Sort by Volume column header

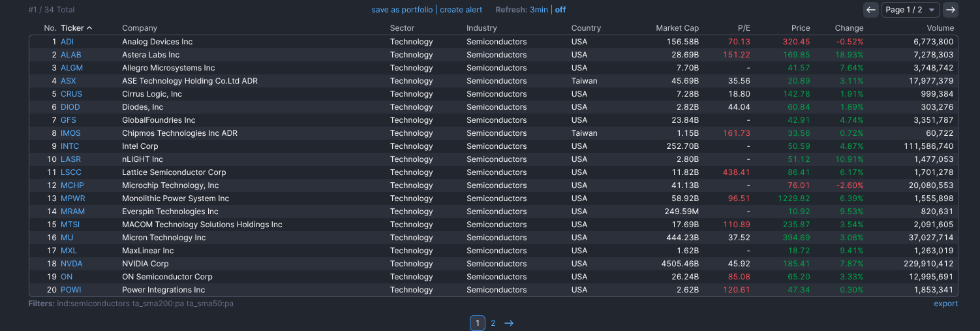click(940, 28)
